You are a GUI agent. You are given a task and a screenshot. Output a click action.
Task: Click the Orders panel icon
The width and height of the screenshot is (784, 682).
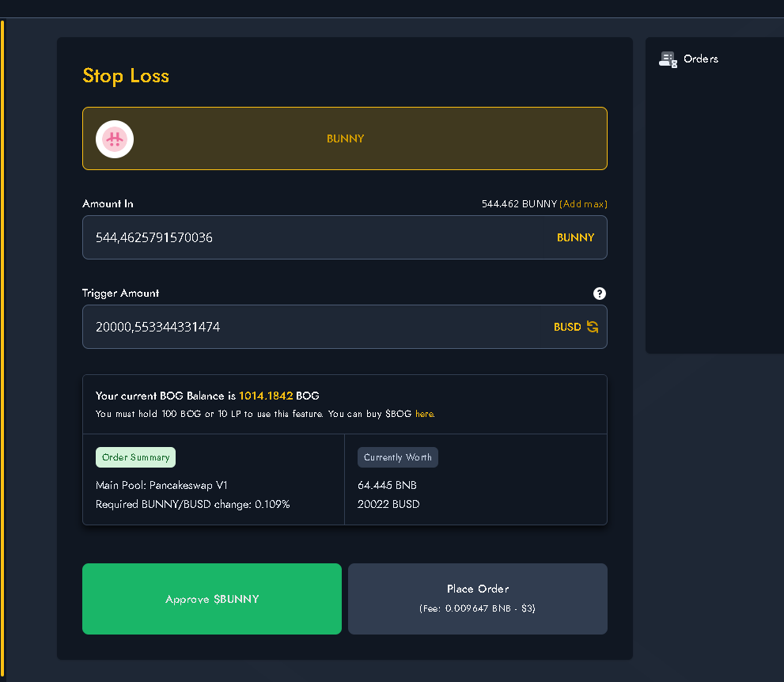coord(668,59)
